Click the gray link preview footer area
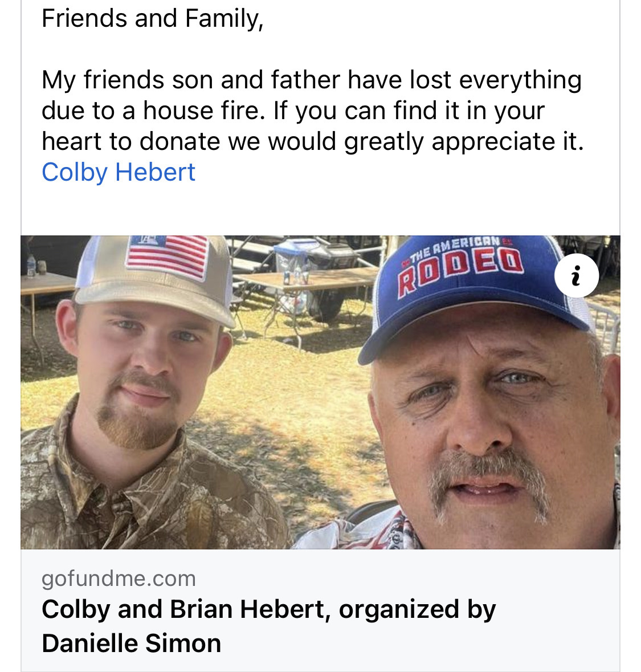641x672 pixels. point(320,610)
